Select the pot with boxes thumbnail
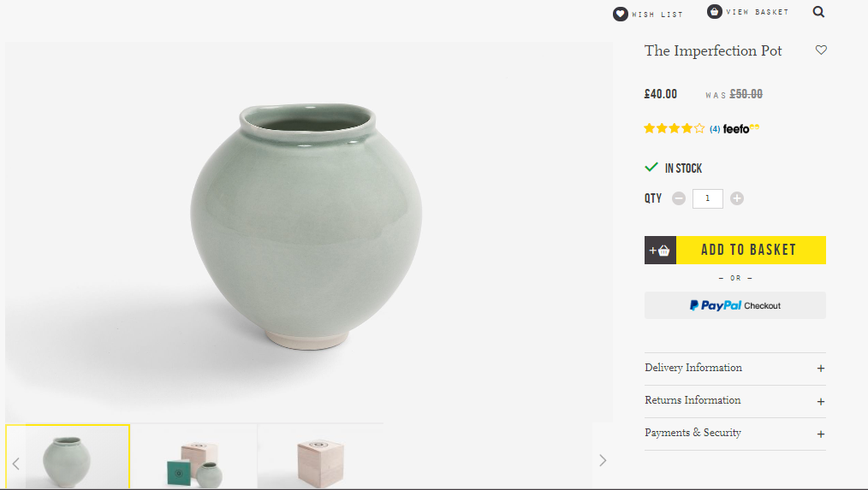This screenshot has height=490, width=868. pos(193,458)
